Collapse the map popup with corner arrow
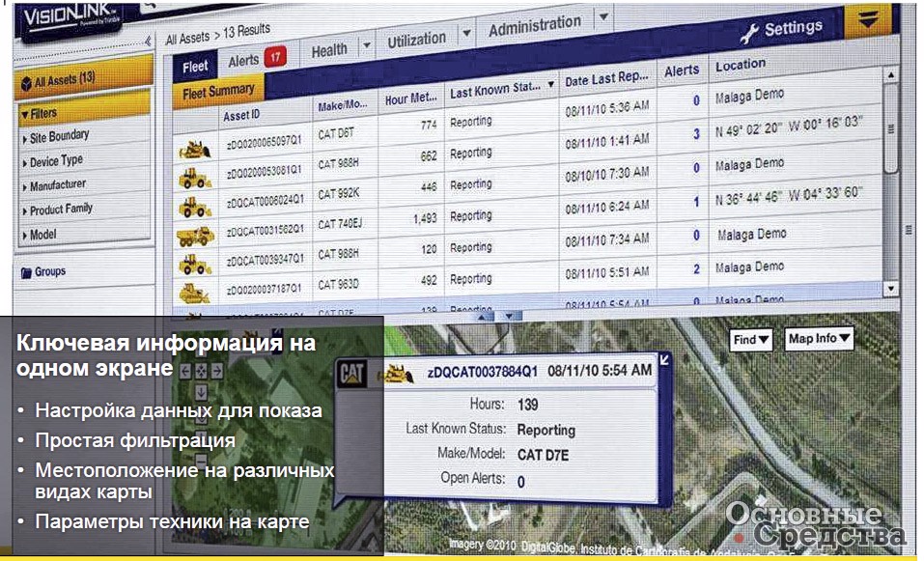924x561 pixels. coord(664,359)
